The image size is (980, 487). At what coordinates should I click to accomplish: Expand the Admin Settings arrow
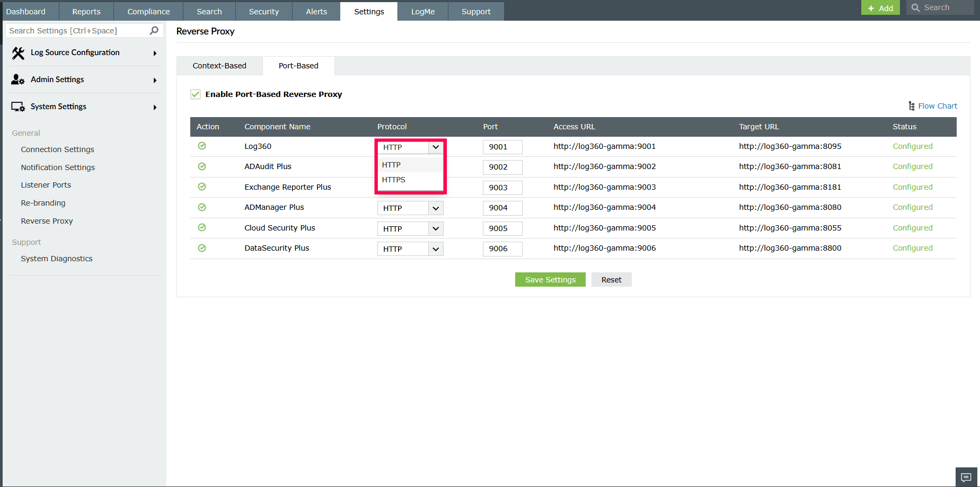155,80
